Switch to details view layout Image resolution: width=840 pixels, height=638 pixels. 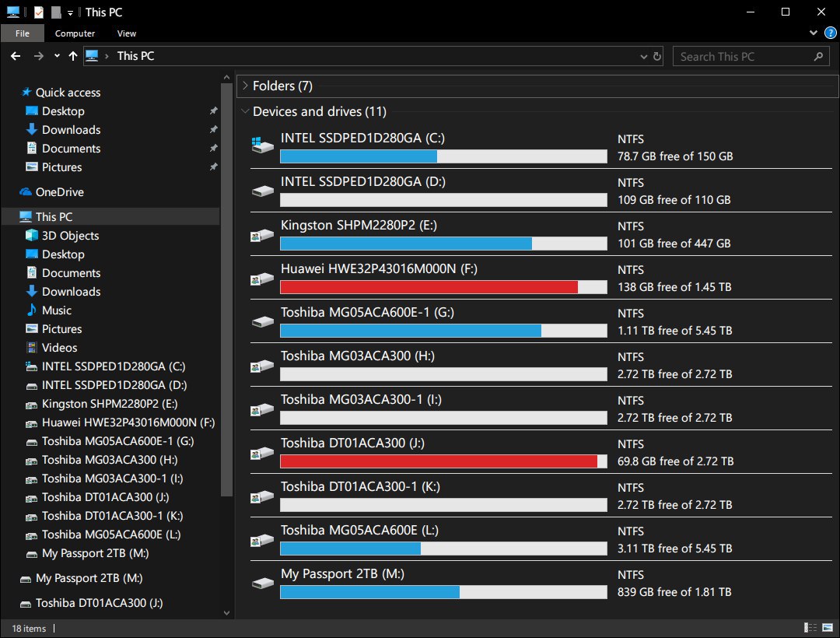[810, 628]
